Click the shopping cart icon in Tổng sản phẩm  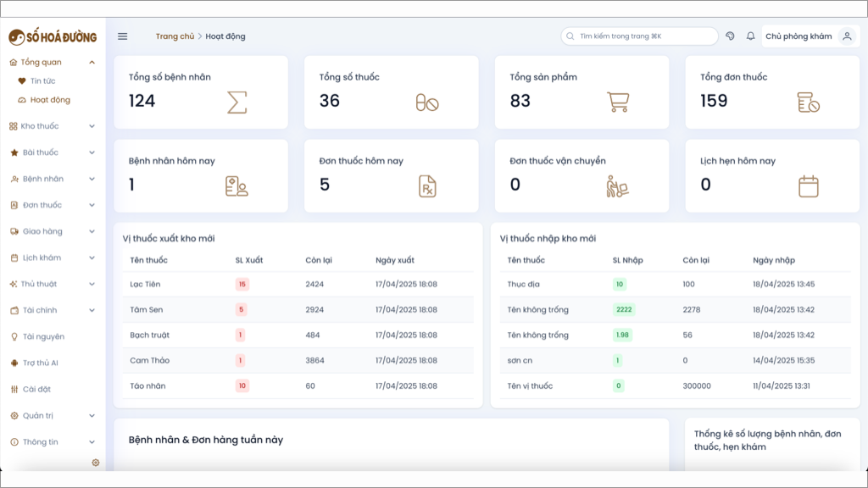618,102
